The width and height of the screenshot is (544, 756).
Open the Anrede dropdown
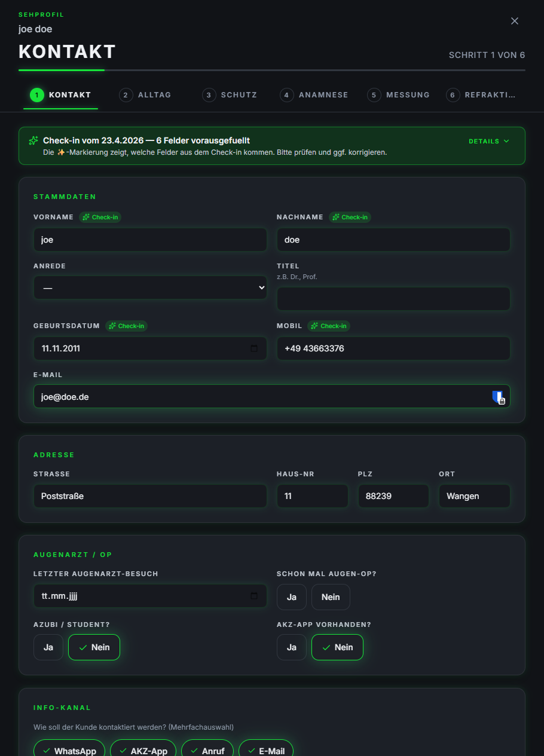coord(150,287)
